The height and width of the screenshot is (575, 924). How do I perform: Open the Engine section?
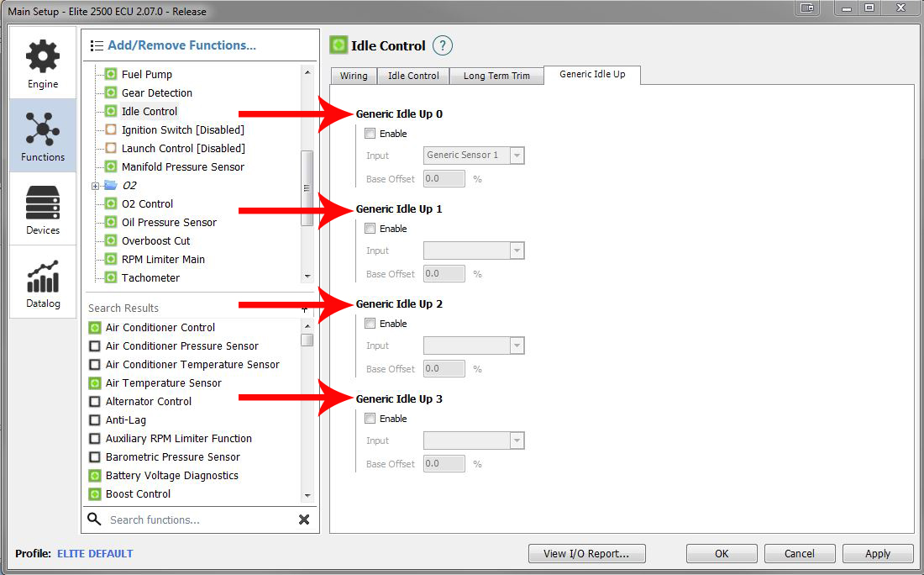point(43,64)
